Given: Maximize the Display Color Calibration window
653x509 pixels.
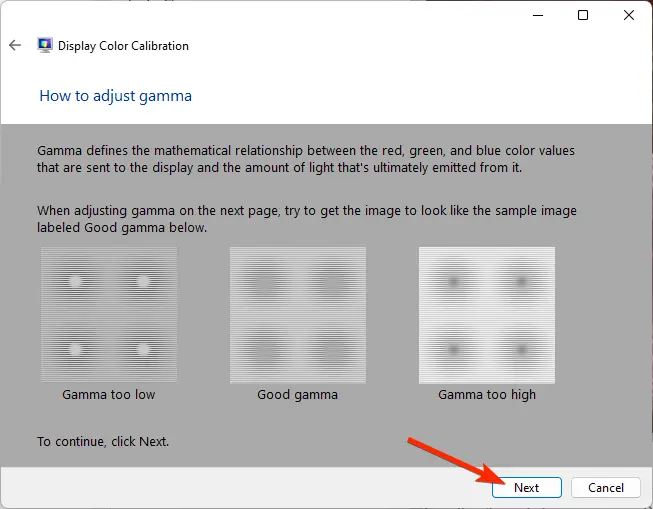Looking at the screenshot, I should [x=583, y=15].
